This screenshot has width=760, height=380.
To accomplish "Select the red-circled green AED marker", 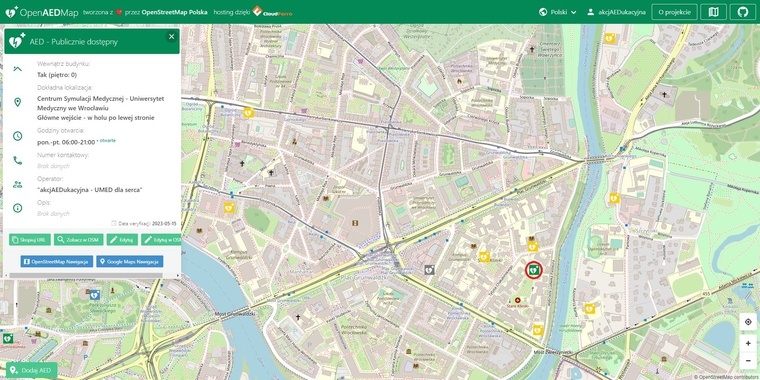I will point(533,270).
